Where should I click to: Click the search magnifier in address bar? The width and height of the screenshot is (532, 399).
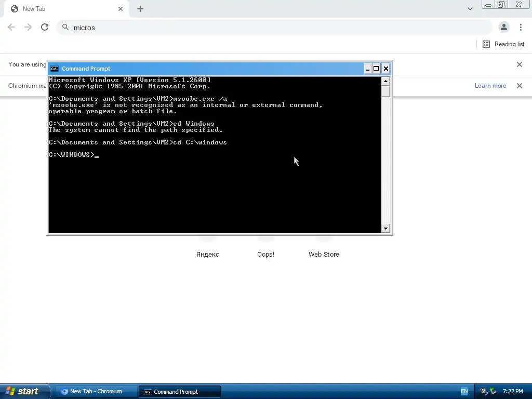pos(65,27)
